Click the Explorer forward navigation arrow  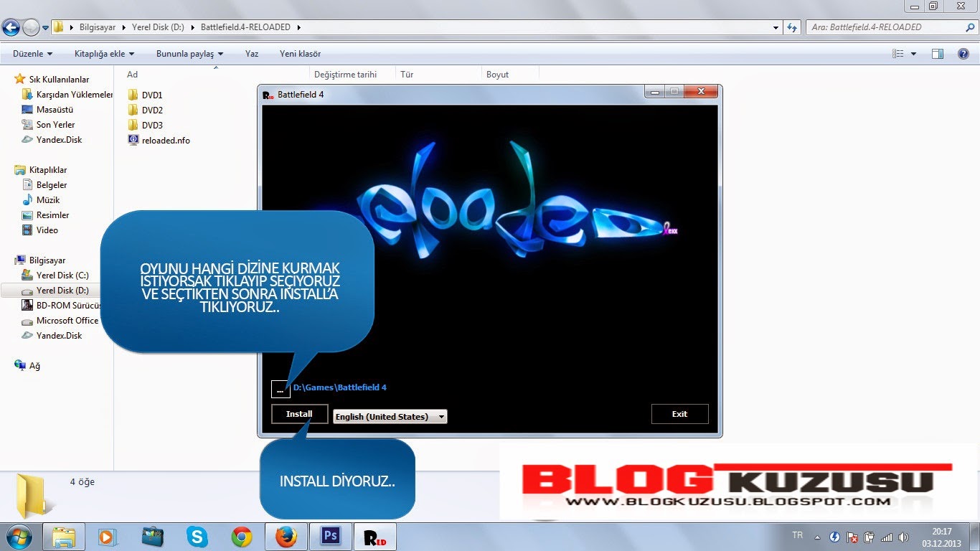31,28
